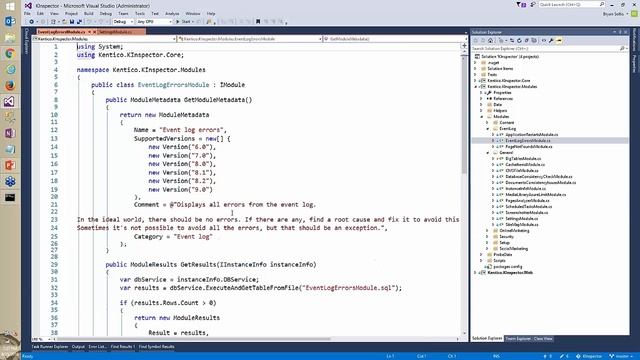Click the Show All Files icon in Solution Explorer

pos(534,40)
